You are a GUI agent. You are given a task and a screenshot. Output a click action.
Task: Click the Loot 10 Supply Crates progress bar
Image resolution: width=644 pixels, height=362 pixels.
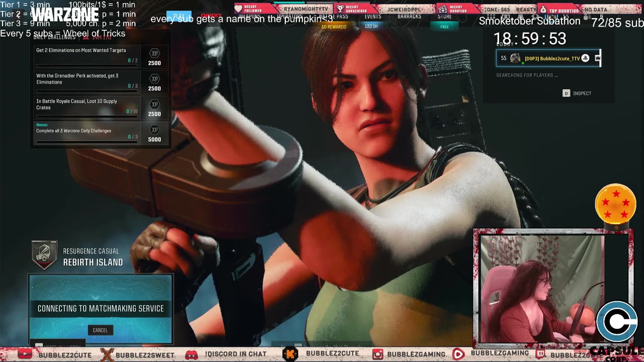(x=87, y=117)
